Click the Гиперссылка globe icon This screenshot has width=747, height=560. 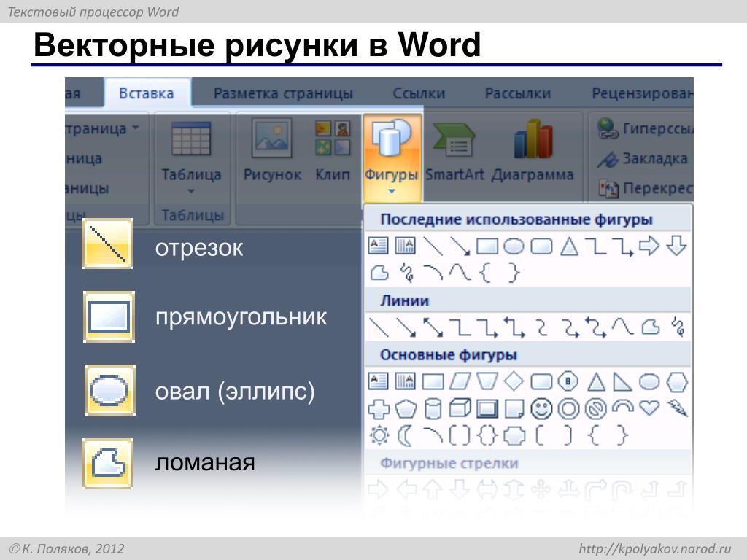pyautogui.click(x=608, y=128)
